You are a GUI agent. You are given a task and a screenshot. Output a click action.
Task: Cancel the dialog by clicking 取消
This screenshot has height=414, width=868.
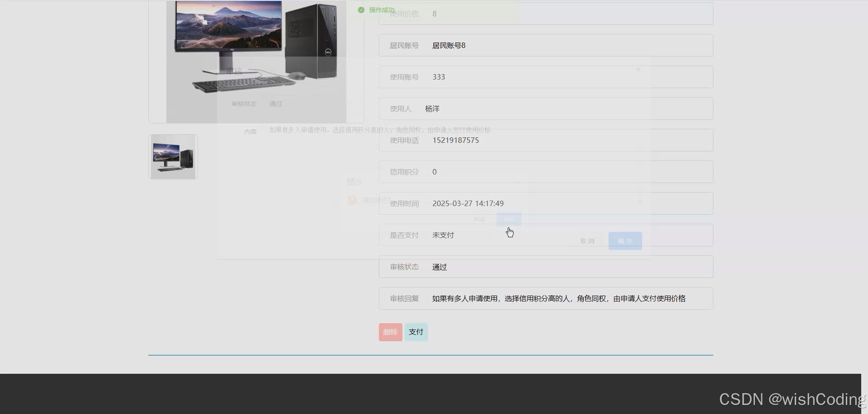(x=587, y=240)
